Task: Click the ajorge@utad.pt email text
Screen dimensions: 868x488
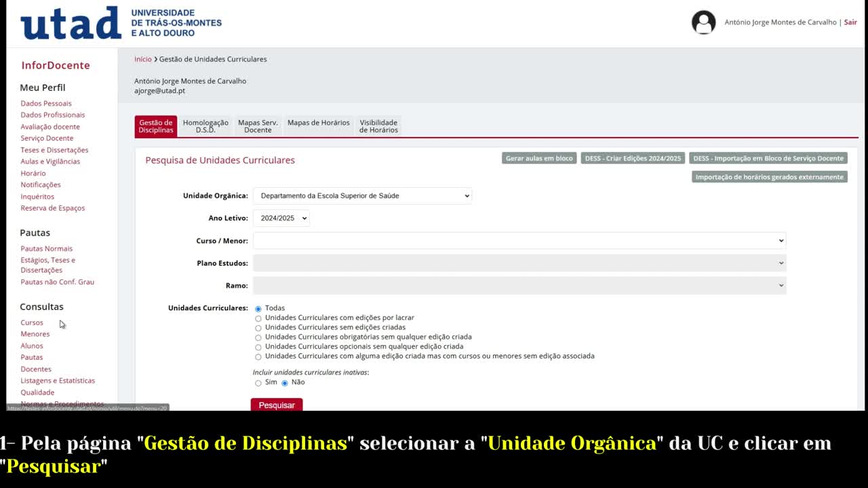Action: [159, 91]
